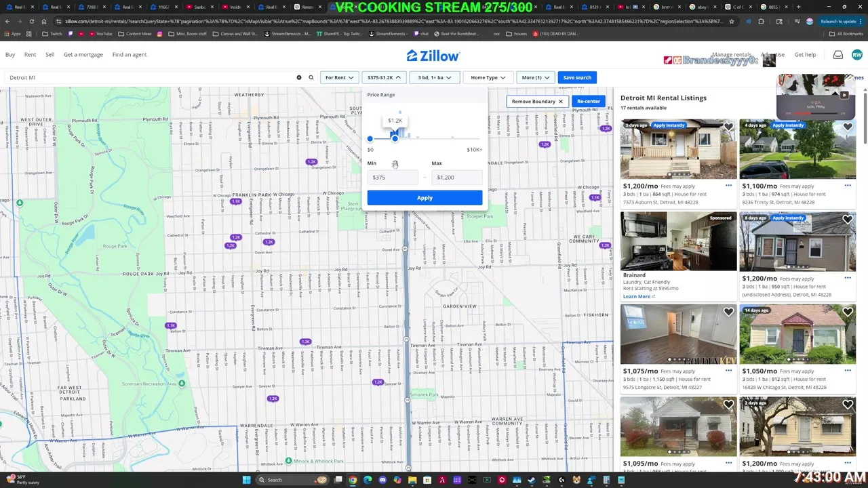Click the Zillow logo
This screenshot has height=488, width=868.
tap(433, 56)
